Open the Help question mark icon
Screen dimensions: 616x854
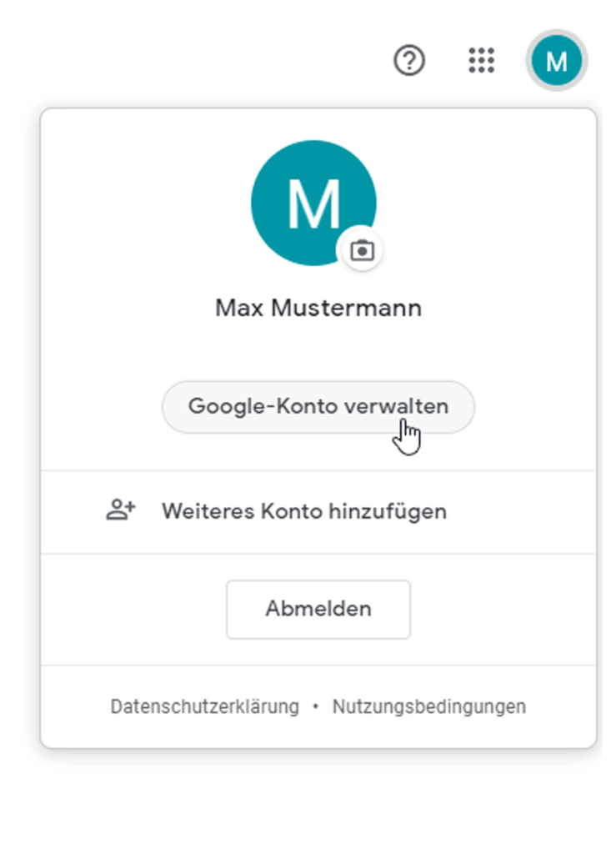tap(409, 61)
